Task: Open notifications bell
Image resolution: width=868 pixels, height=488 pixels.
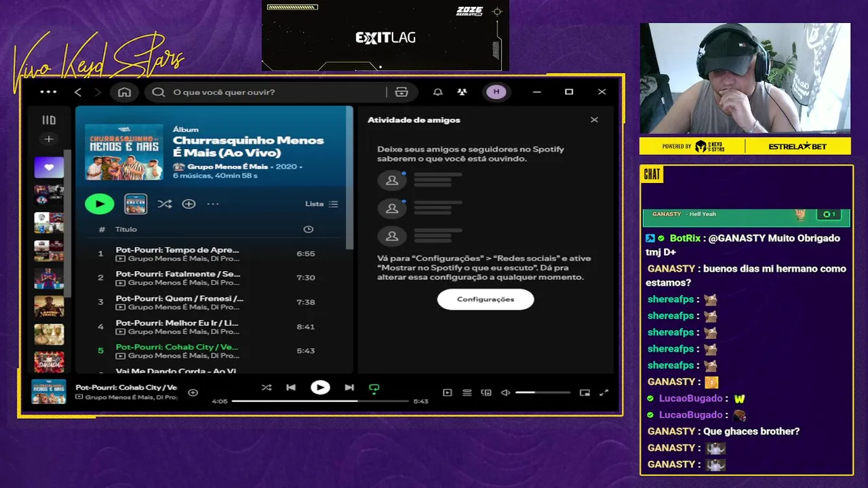Action: [438, 92]
